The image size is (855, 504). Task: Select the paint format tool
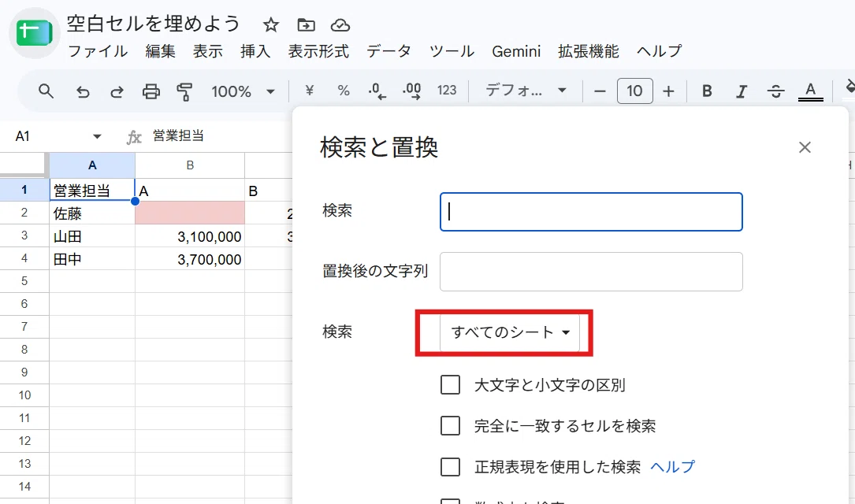(185, 91)
